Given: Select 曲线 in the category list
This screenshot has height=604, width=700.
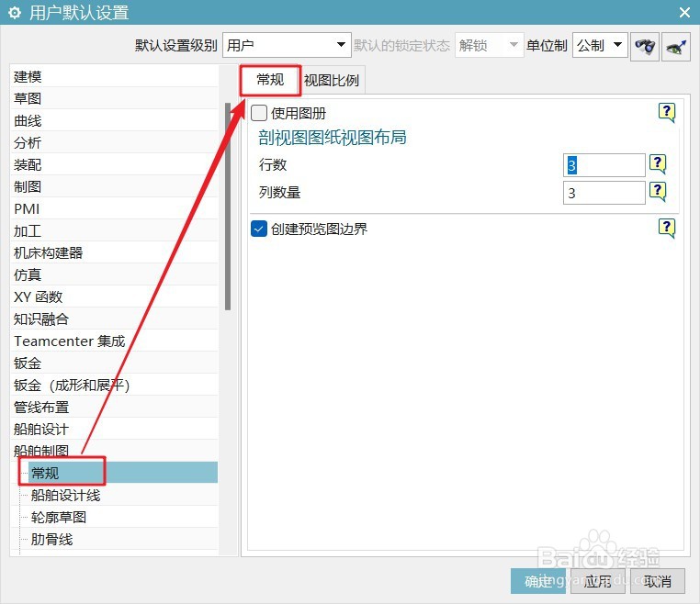Looking at the screenshot, I should (x=114, y=121).
